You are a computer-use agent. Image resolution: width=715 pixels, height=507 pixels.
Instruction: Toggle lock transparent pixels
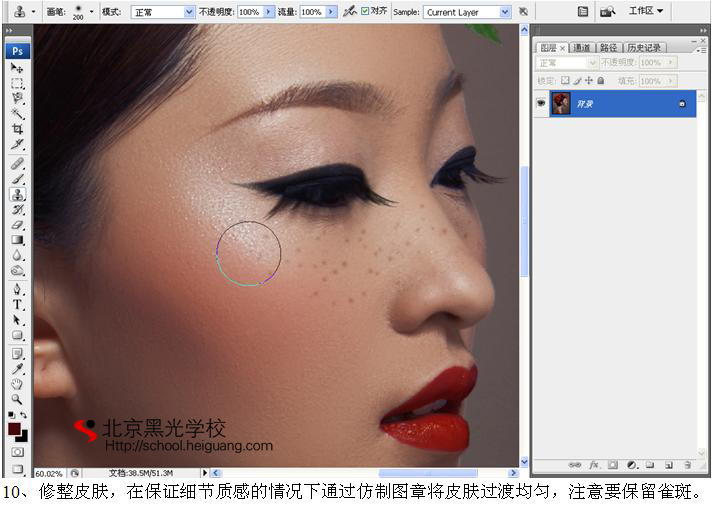(x=565, y=81)
